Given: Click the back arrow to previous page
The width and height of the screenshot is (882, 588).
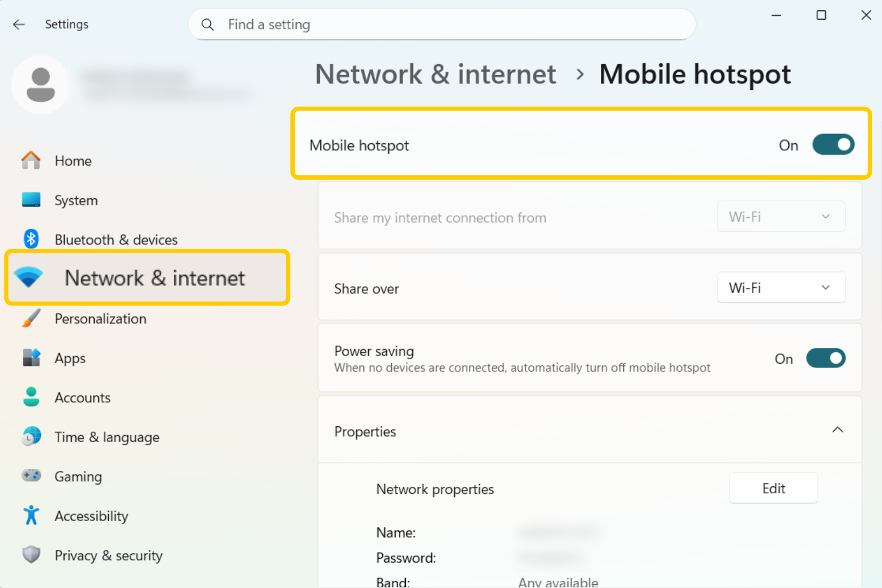Looking at the screenshot, I should (x=19, y=24).
